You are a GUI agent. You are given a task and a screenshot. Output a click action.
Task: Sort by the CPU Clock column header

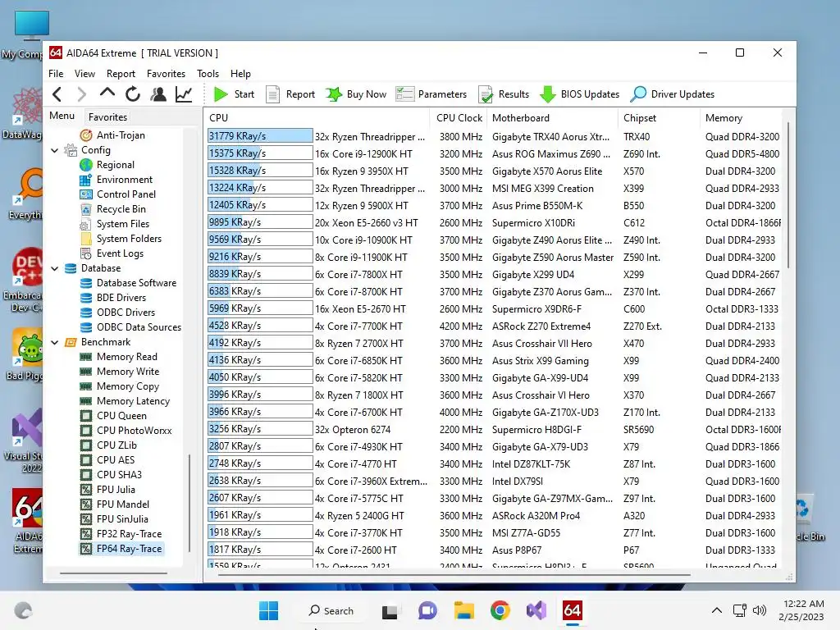point(459,118)
